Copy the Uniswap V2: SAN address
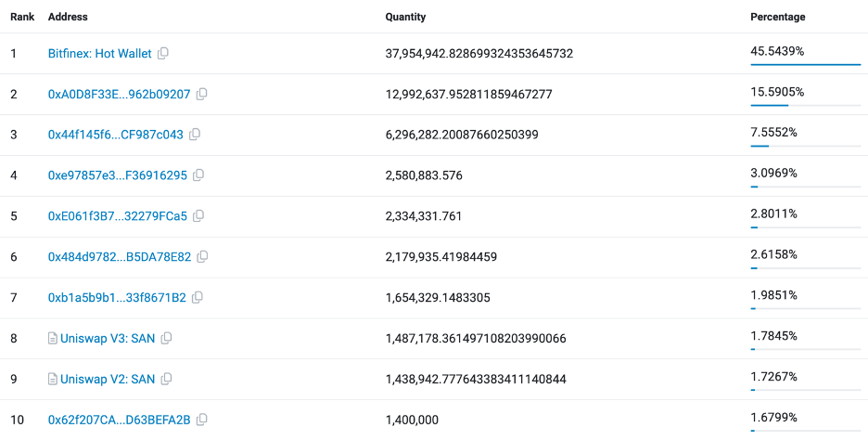This screenshot has height=440, width=868. [167, 380]
